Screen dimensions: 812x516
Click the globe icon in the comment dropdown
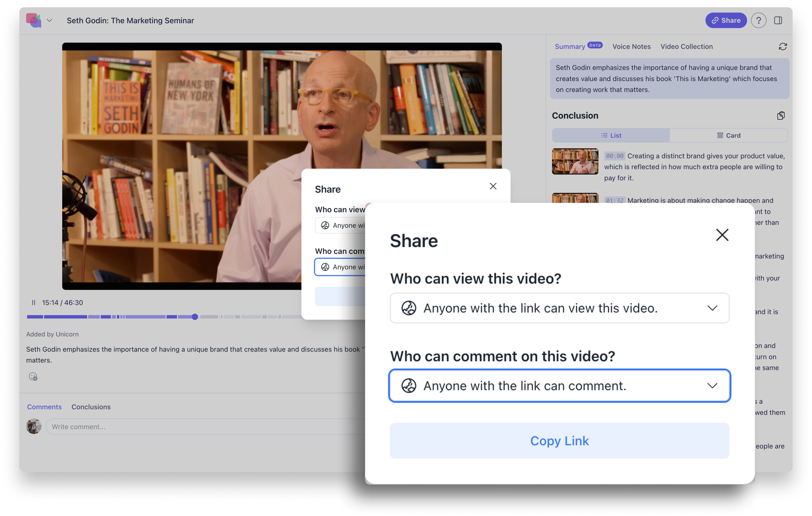[x=409, y=386]
